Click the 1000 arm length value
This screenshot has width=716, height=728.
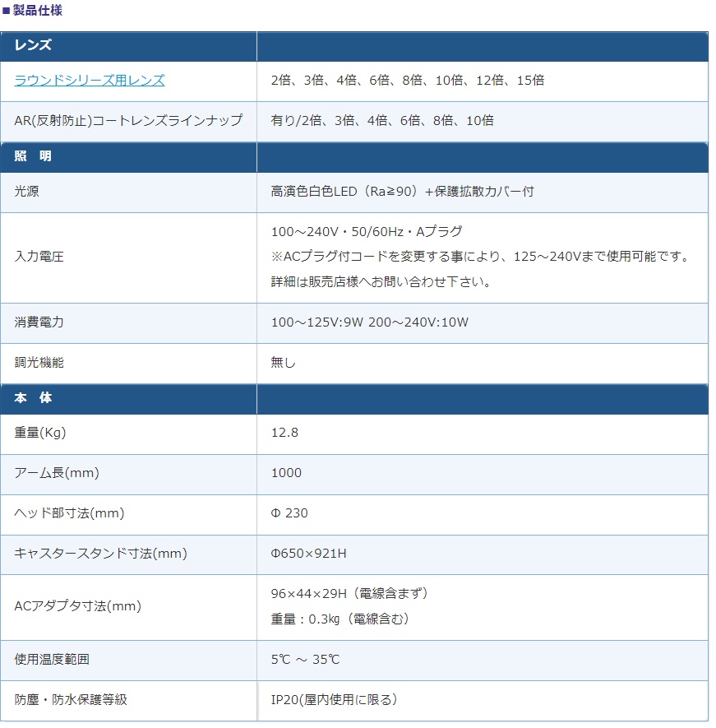click(286, 473)
